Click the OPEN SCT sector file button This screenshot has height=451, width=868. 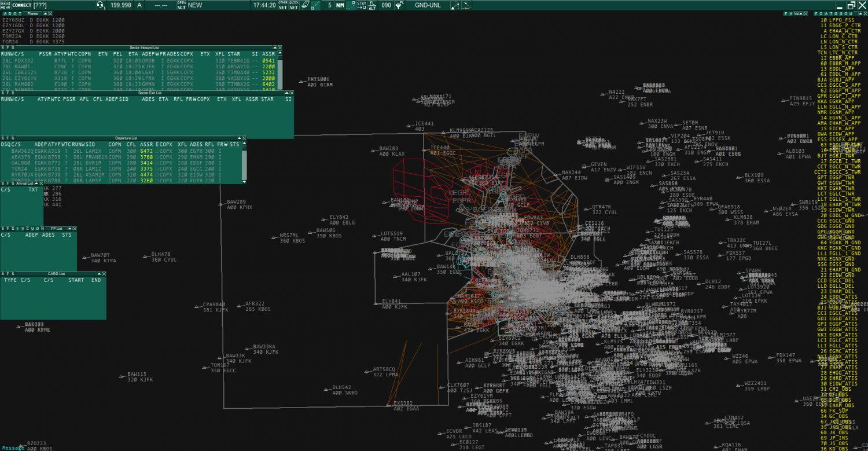click(x=181, y=5)
